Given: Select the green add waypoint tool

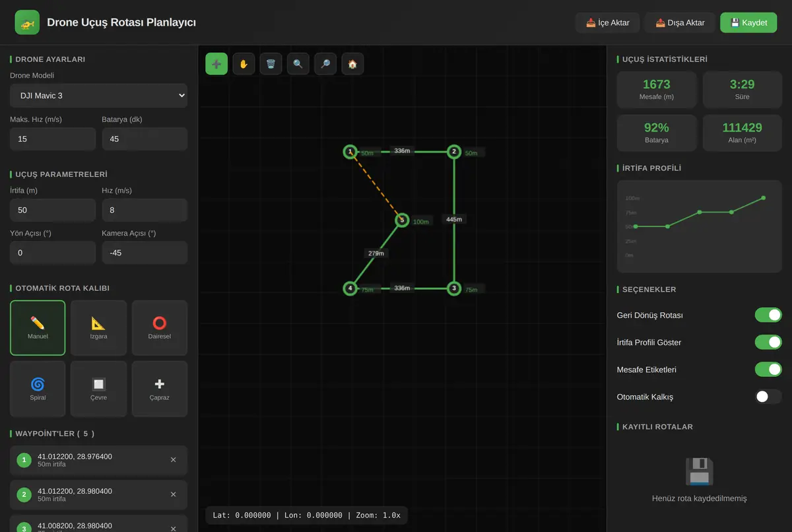Looking at the screenshot, I should (216, 64).
